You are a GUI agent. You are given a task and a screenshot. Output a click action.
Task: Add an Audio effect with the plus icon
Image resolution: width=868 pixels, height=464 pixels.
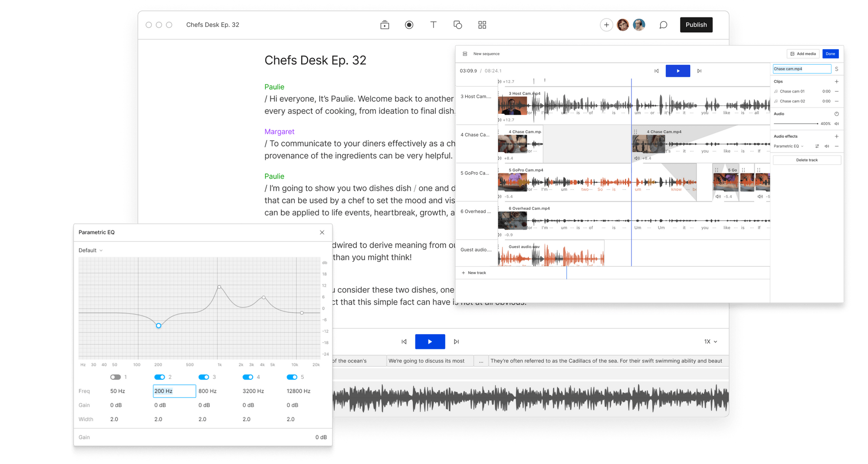837,136
